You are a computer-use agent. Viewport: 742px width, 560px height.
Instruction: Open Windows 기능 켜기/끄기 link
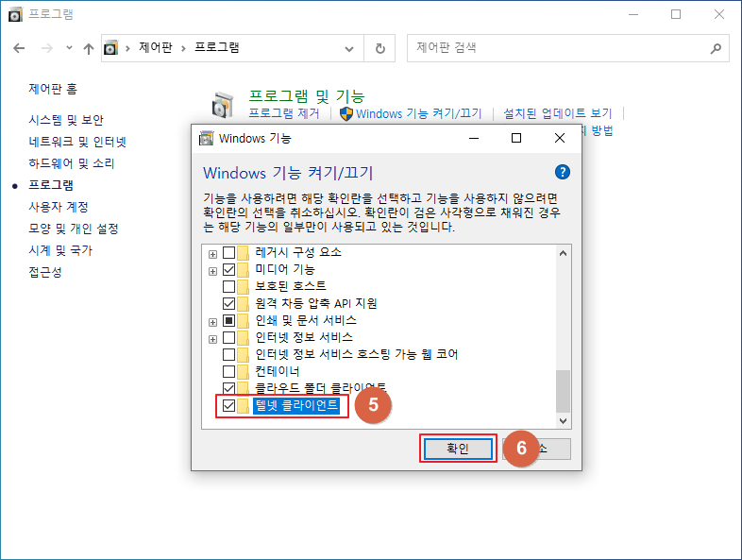pyautogui.click(x=419, y=113)
